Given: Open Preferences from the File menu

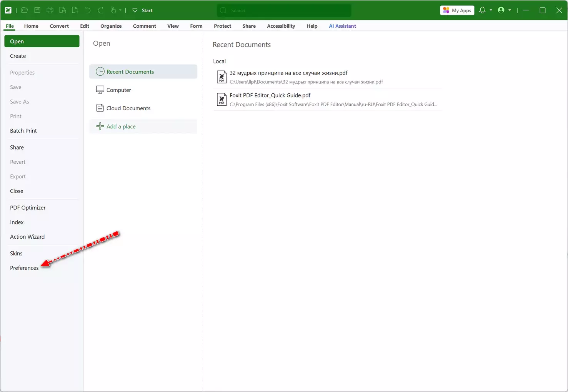Looking at the screenshot, I should pyautogui.click(x=24, y=268).
